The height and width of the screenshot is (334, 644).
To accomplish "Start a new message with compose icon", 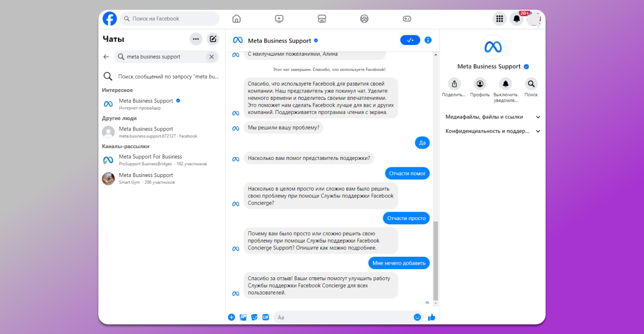I will pos(212,39).
